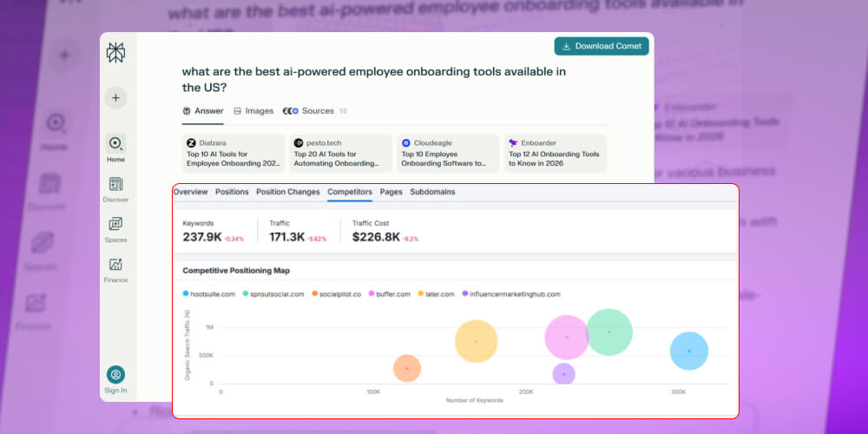Open Spaces in the sidebar
This screenshot has height=434, width=868.
[115, 229]
